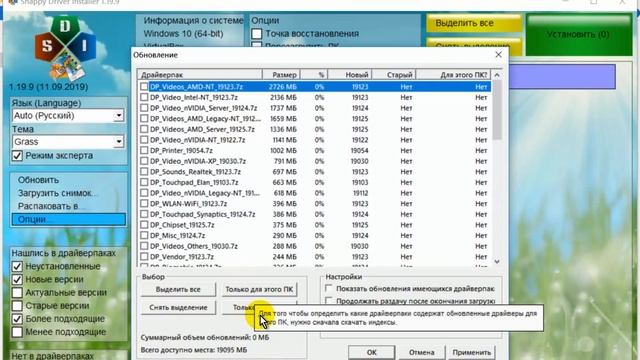Click yellow Выделить все in main window
Screen dimensions: 640x360
click(474, 23)
